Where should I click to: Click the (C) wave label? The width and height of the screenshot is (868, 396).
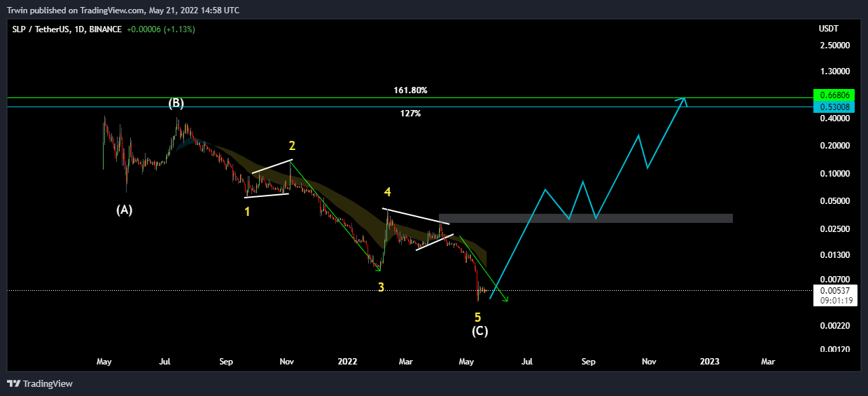479,331
